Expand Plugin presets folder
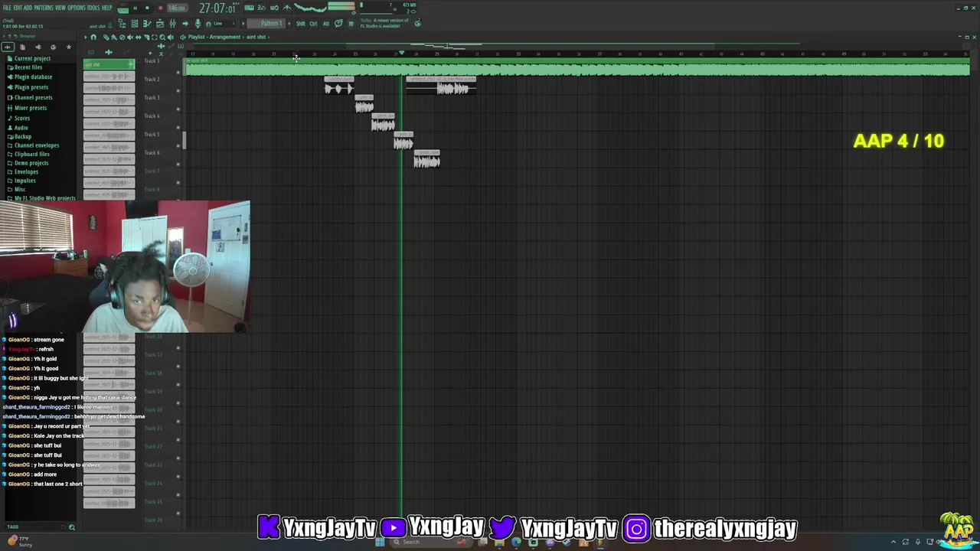Viewport: 980px width, 551px height. coord(31,87)
